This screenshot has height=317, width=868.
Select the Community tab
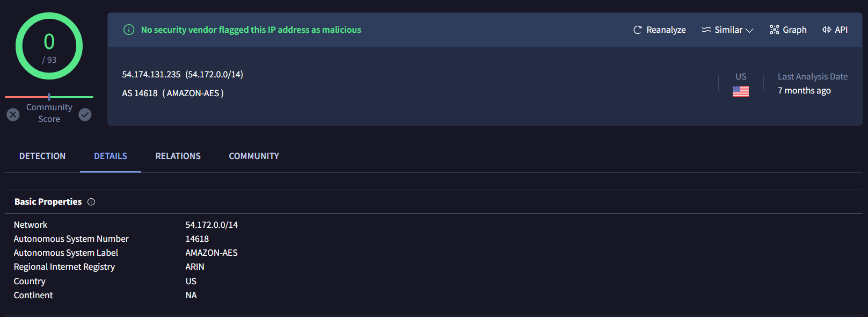click(x=254, y=156)
